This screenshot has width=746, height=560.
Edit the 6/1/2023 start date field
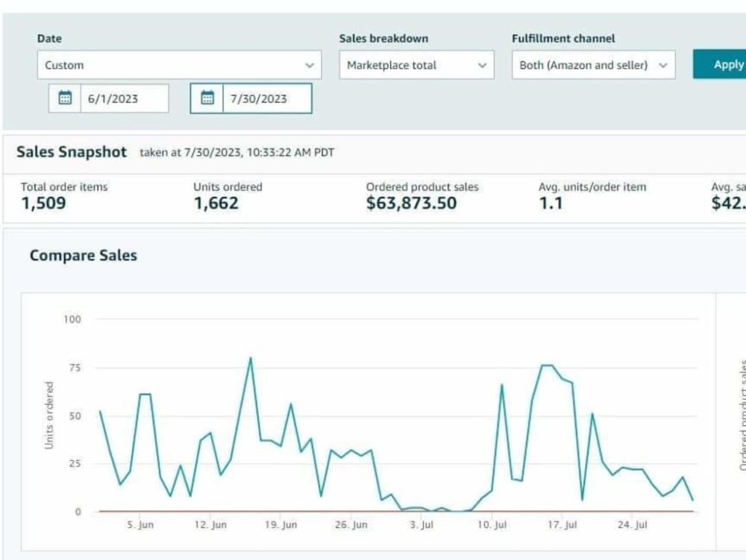point(125,98)
